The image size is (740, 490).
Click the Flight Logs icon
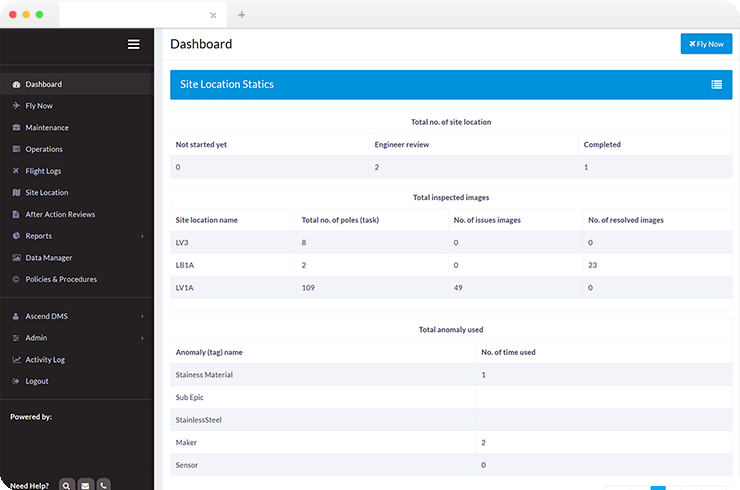[17, 171]
